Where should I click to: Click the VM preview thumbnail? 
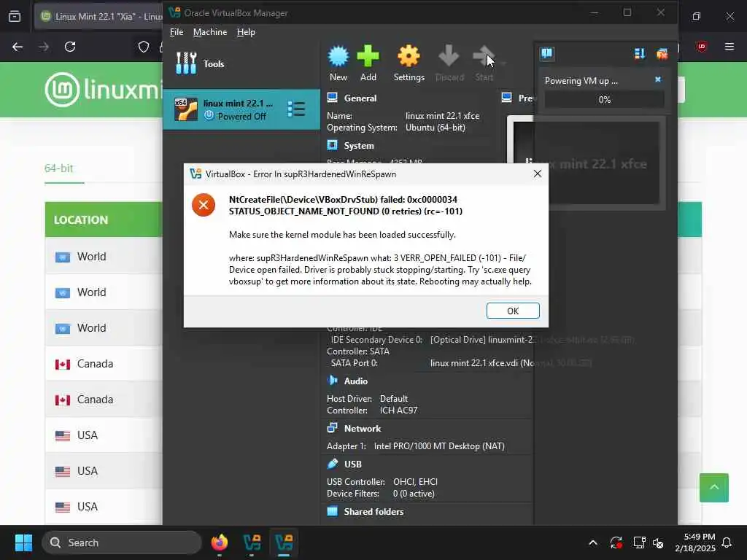[x=586, y=163]
